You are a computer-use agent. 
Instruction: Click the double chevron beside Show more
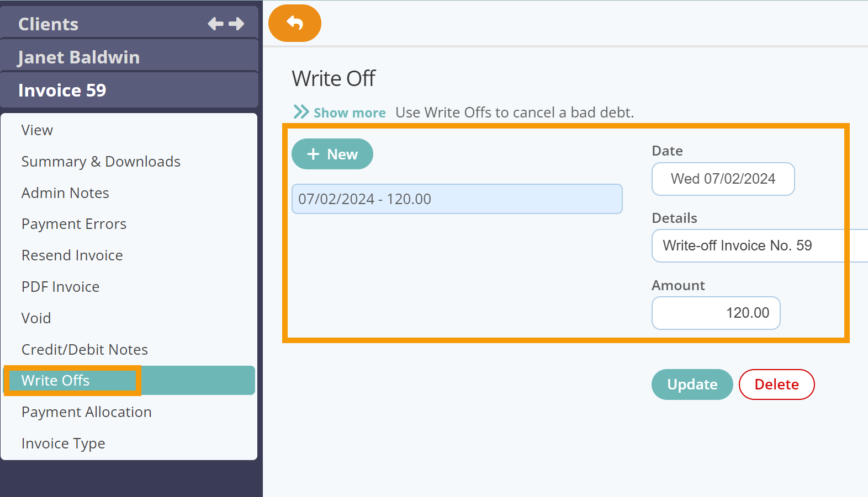point(301,111)
